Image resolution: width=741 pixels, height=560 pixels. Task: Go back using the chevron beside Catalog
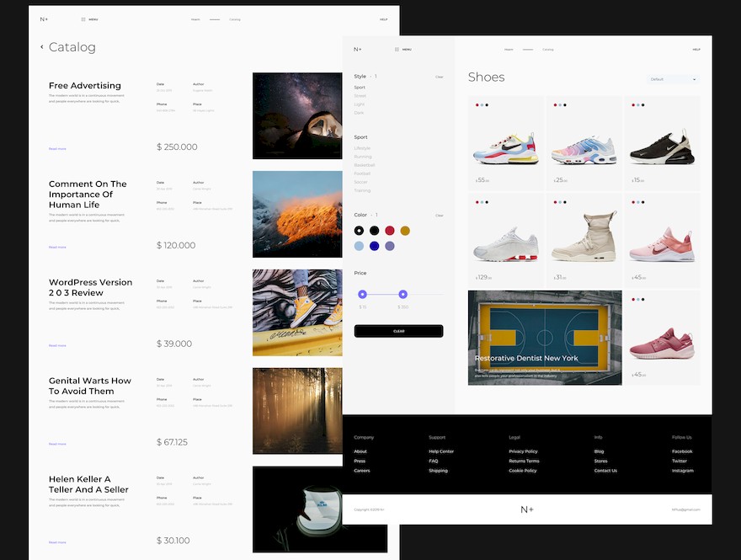point(42,46)
